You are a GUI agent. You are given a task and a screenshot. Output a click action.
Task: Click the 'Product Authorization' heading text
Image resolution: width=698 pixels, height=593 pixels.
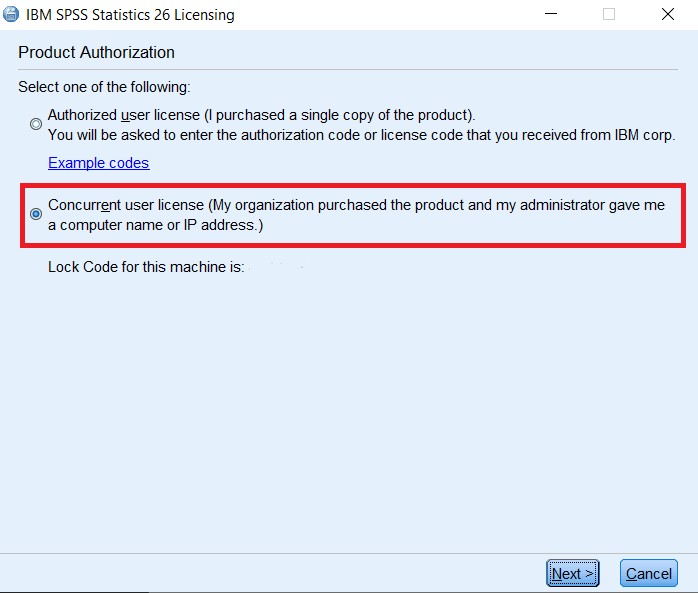pyautogui.click(x=96, y=53)
